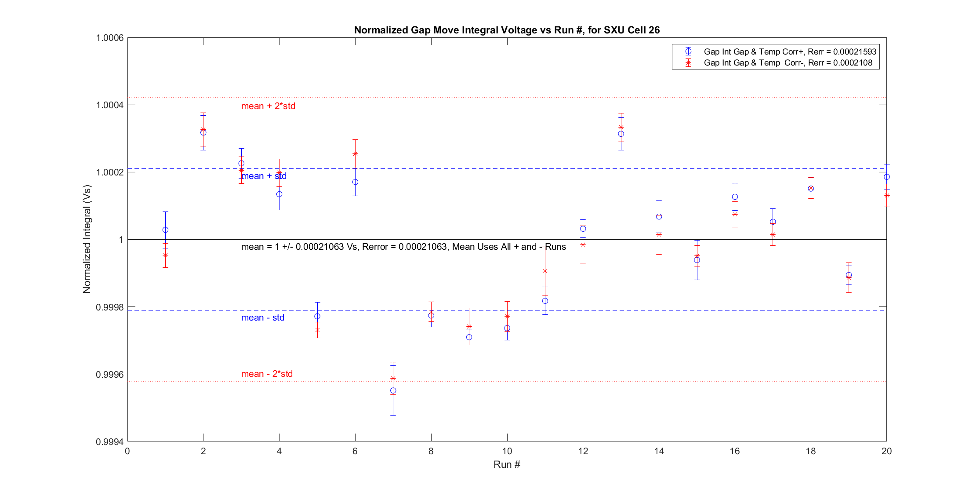Select the blue circle data point at run 7
The width and height of the screenshot is (980, 496).
[x=393, y=390]
